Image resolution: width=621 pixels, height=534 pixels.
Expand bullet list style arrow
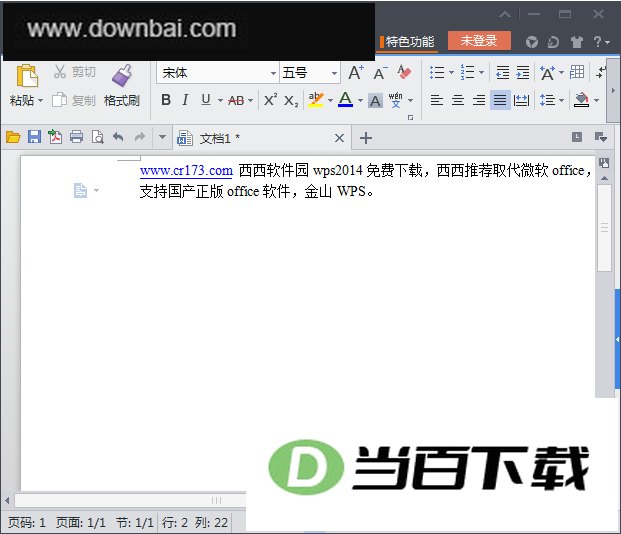tap(451, 72)
